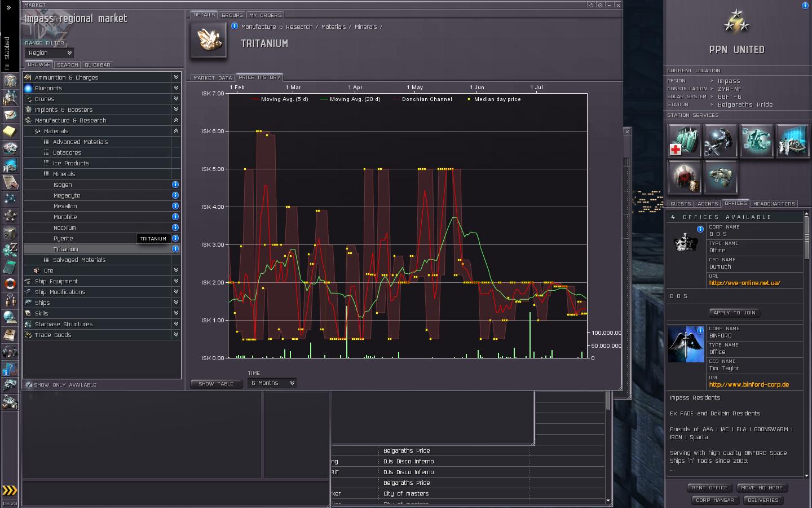The width and height of the screenshot is (812, 508).
Task: Show info for Morphite
Action: point(175,217)
